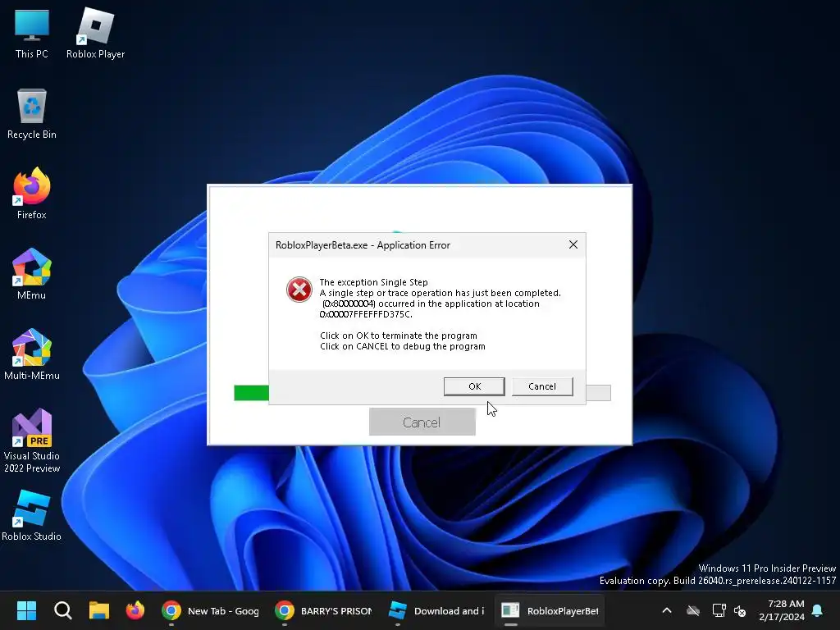The width and height of the screenshot is (840, 630).
Task: Select Visual Studio 2022 Preview shortcut
Action: pos(32,441)
